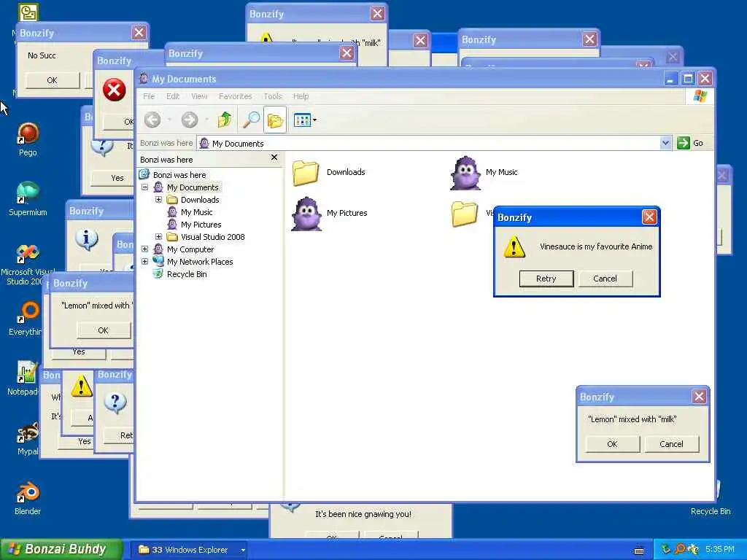Open the Mypal desktop shortcut
The width and height of the screenshot is (747, 560).
tap(28, 438)
